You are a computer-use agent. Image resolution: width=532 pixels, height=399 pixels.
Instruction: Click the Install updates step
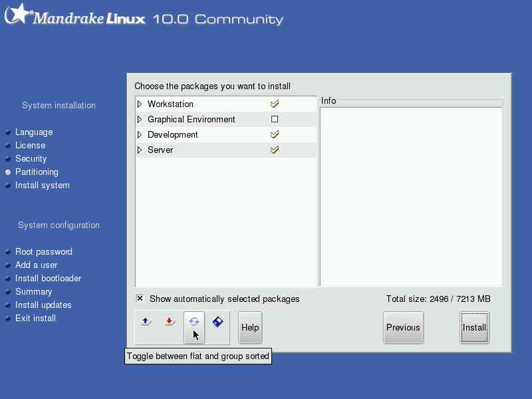tap(43, 305)
